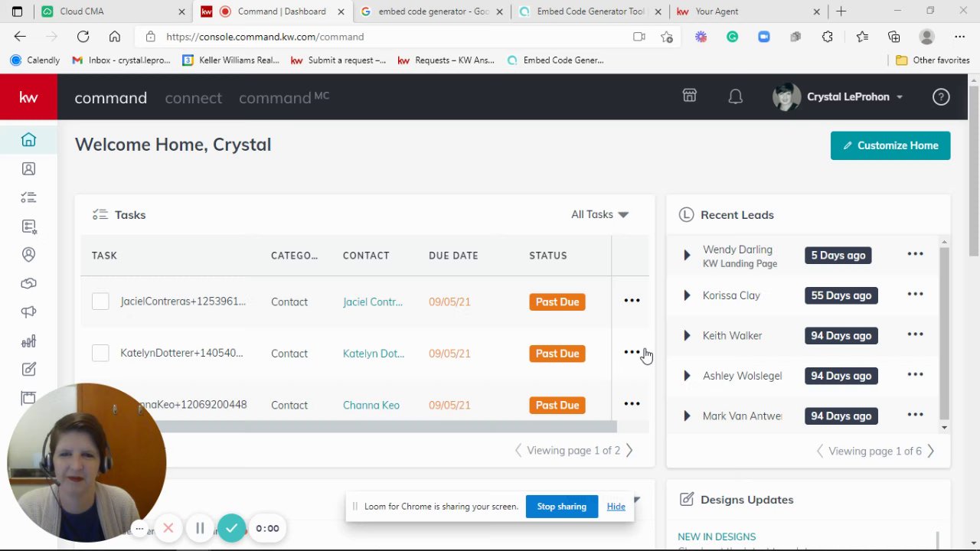Finish Loom recording with green check

(231, 528)
